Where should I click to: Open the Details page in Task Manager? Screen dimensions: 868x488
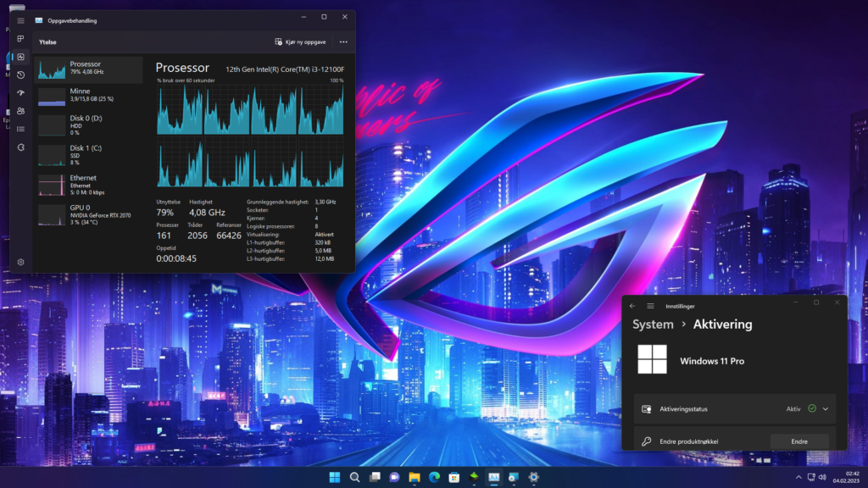[x=20, y=129]
